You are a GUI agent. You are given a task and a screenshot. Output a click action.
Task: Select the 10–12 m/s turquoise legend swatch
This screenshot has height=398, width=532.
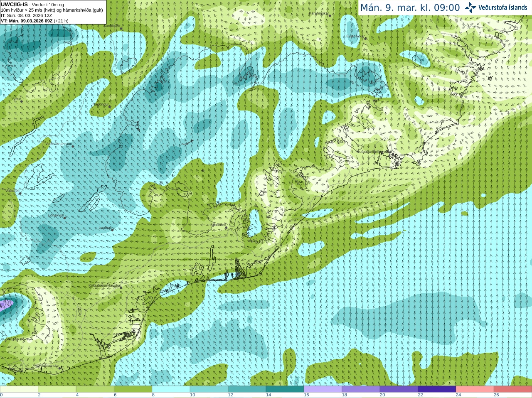209,389
